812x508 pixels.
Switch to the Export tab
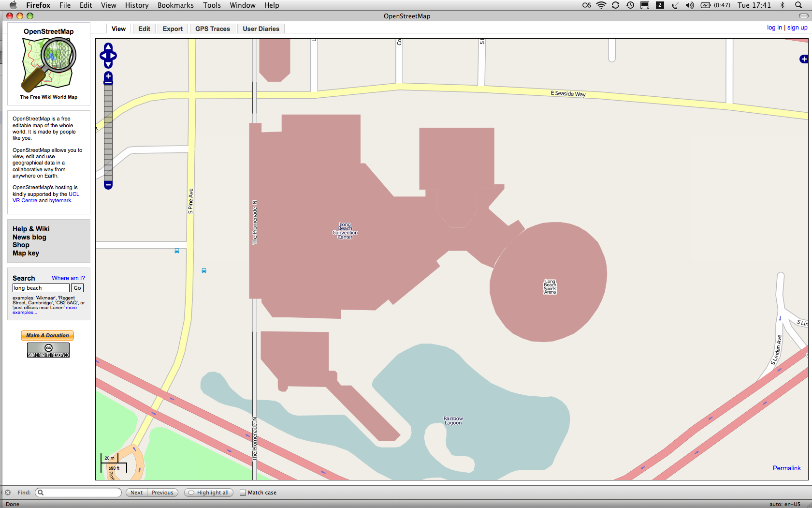point(173,29)
